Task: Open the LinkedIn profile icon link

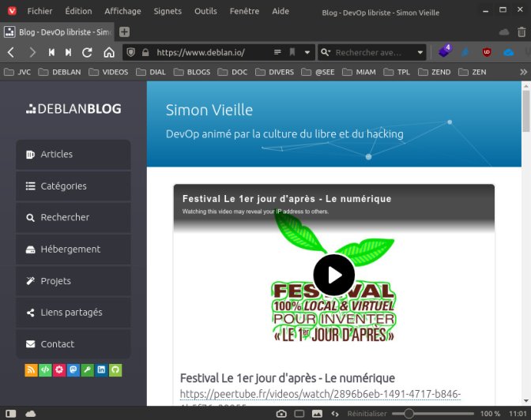Action: click(101, 369)
